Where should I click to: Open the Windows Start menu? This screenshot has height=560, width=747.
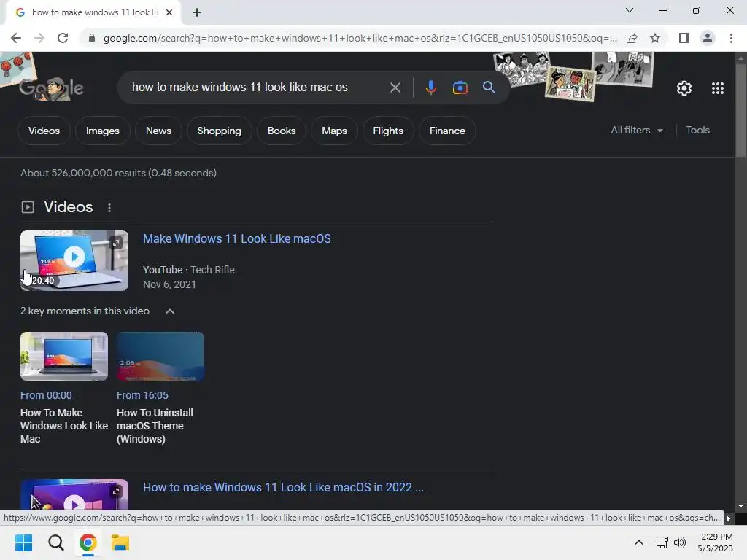[x=23, y=542]
